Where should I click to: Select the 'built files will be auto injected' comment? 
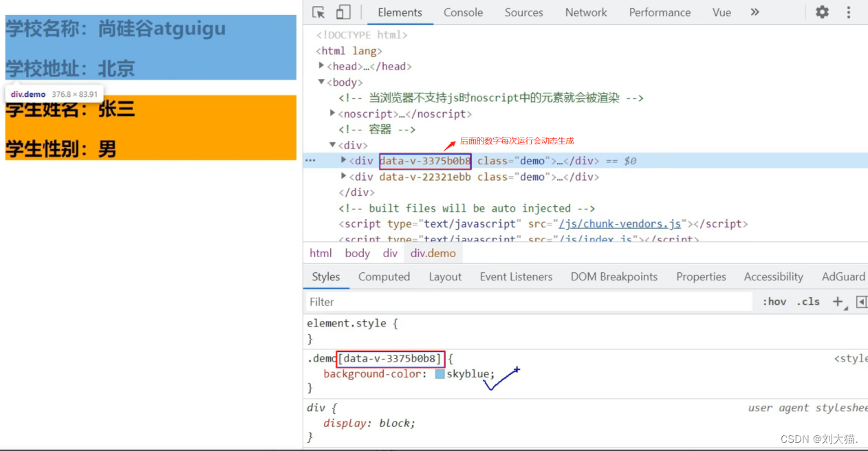point(466,208)
